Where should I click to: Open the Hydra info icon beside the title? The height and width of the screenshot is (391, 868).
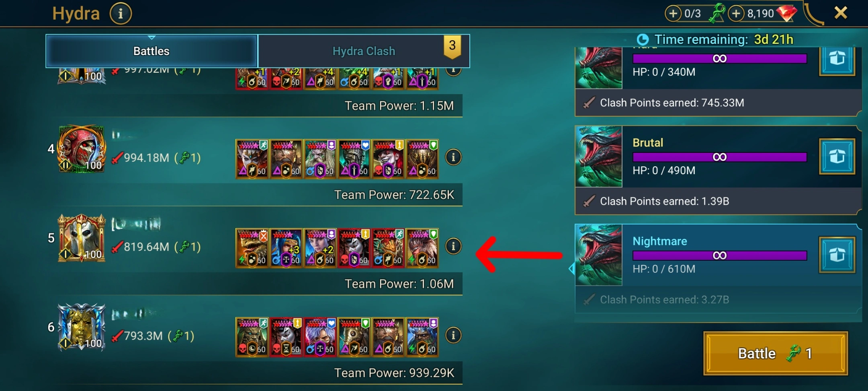click(121, 14)
